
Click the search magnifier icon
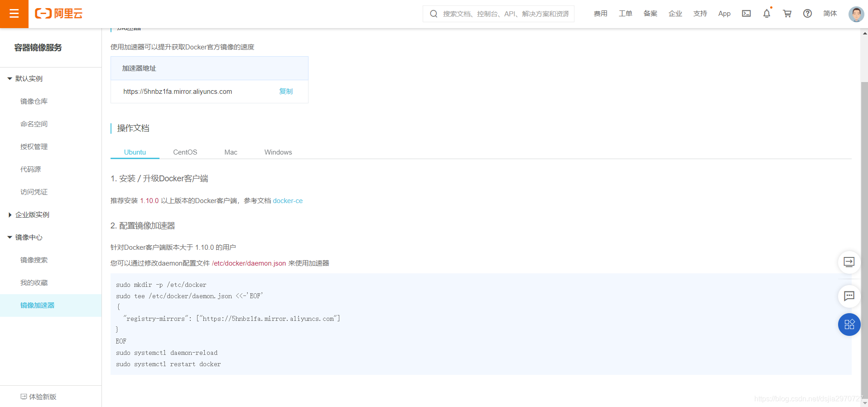click(x=434, y=14)
